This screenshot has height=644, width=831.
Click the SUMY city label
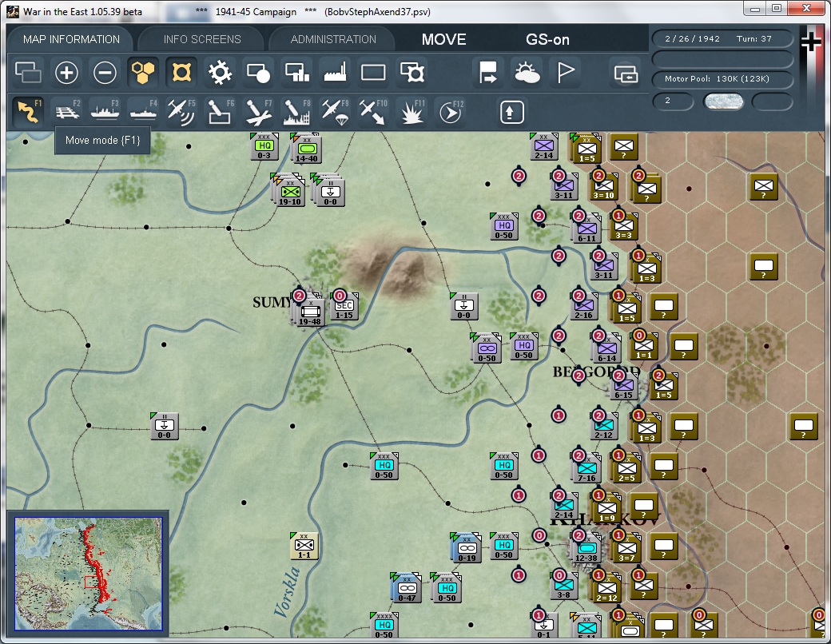coord(272,302)
